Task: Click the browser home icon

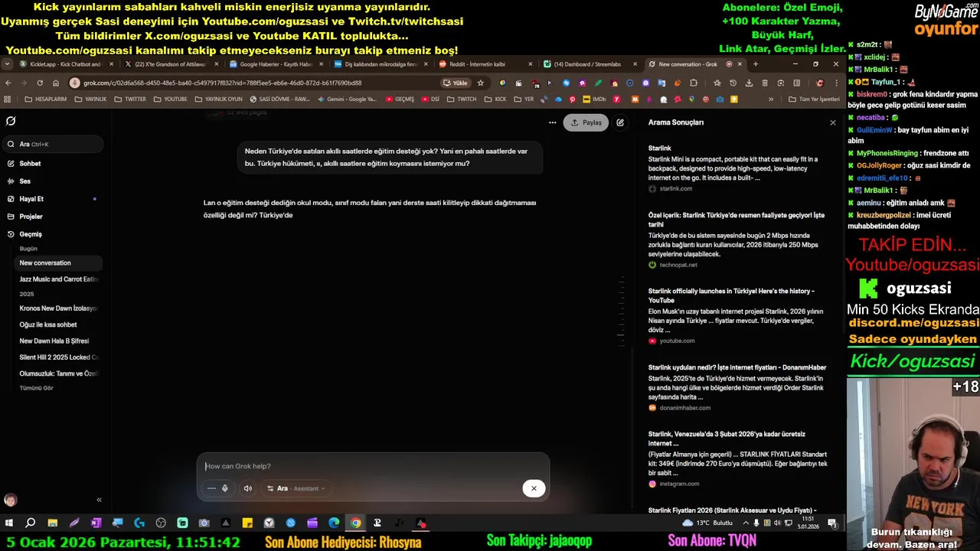Action: pos(56,83)
